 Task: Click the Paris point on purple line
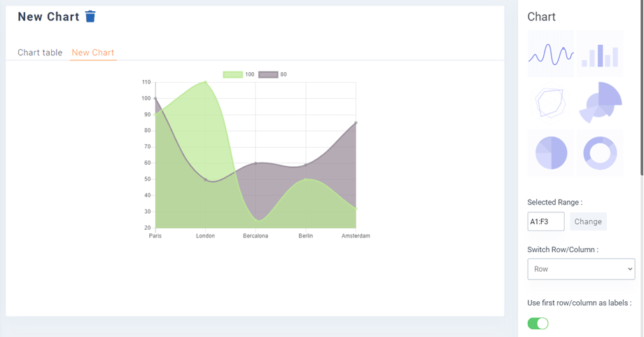pos(155,99)
